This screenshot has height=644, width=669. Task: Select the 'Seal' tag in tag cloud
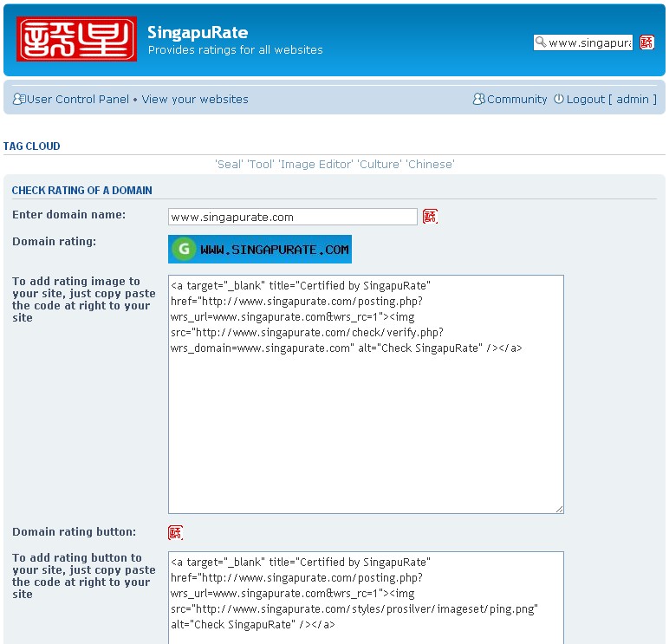(x=229, y=165)
